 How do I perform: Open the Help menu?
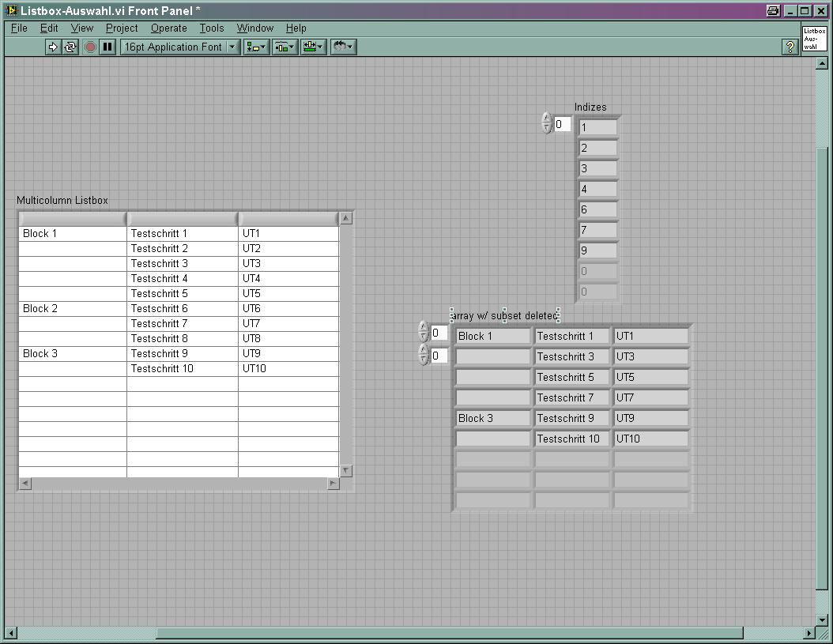click(296, 28)
